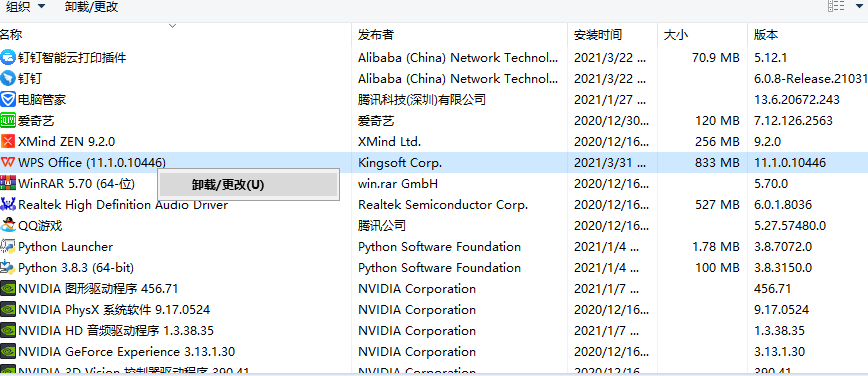
Task: Click the XMind ZEN 9.2.0 icon
Action: point(8,141)
